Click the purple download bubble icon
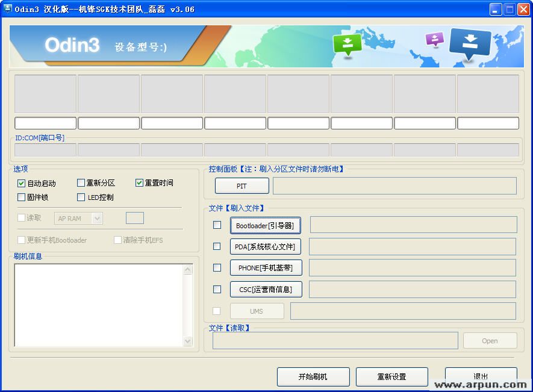Viewport: 533px width, 392px height. point(435,39)
